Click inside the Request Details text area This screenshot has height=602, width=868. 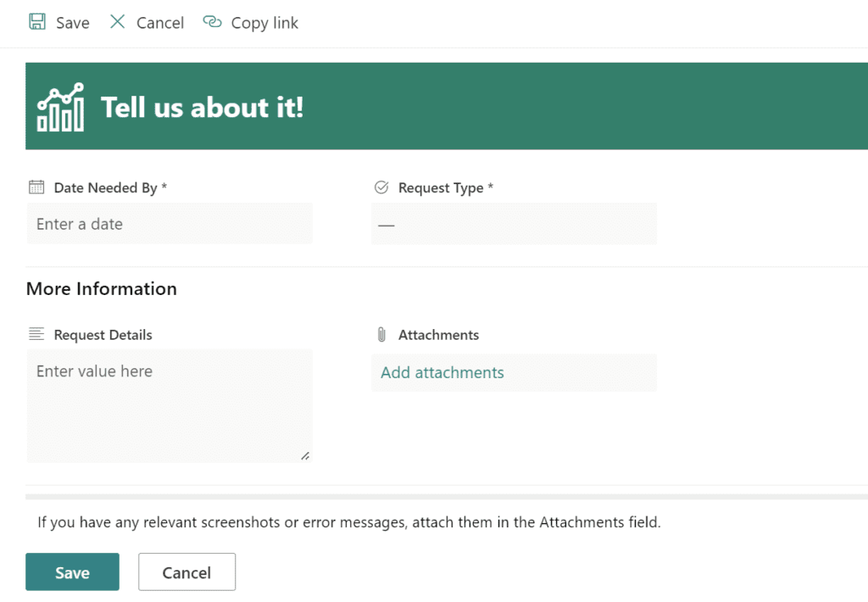pos(170,407)
